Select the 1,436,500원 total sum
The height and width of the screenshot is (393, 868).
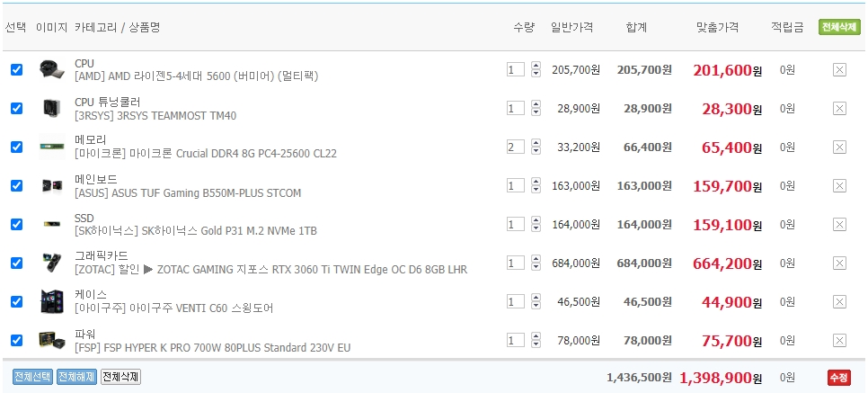(640, 378)
